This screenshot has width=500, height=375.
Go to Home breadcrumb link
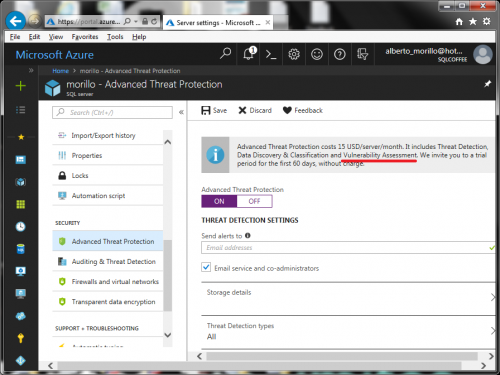pyautogui.click(x=60, y=71)
